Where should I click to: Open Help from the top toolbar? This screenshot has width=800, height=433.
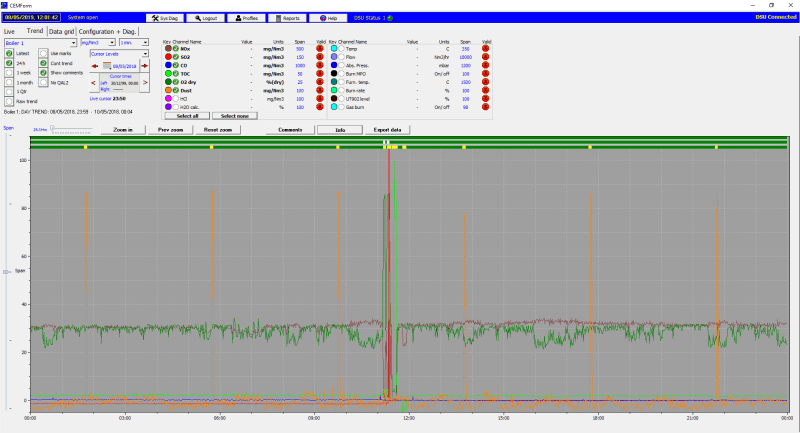(329, 18)
